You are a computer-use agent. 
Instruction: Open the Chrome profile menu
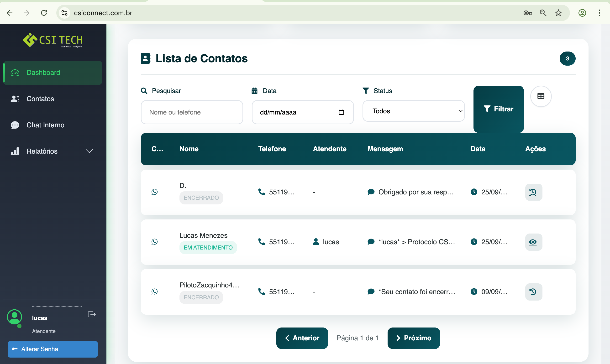tap(582, 13)
